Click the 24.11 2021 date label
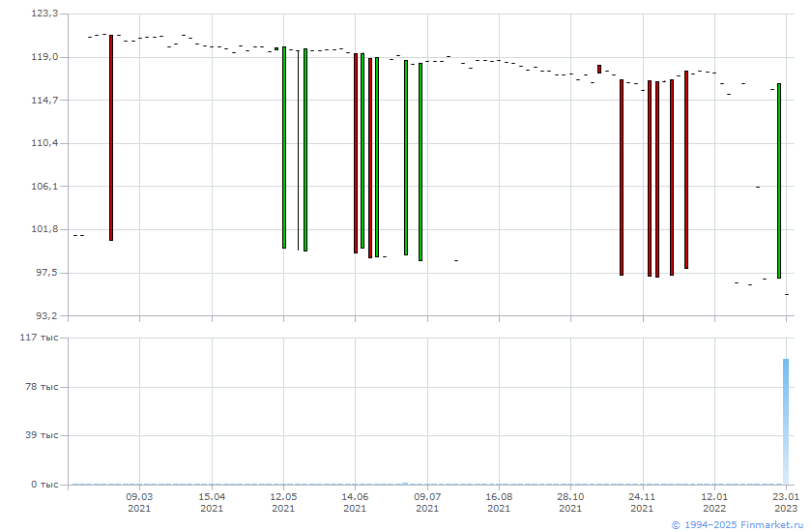812x532 pixels. tap(642, 501)
